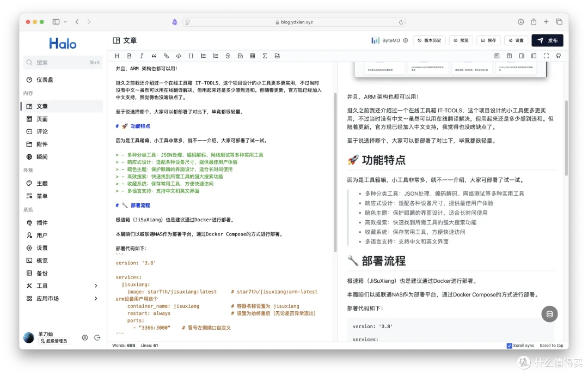
Task: Open 设置 button in the top bar
Action: (516, 40)
